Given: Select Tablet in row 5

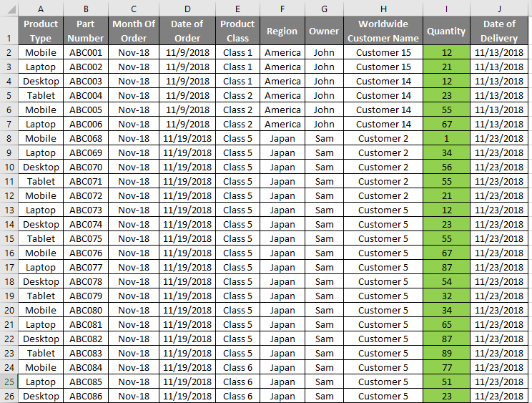Looking at the screenshot, I should coord(41,95).
